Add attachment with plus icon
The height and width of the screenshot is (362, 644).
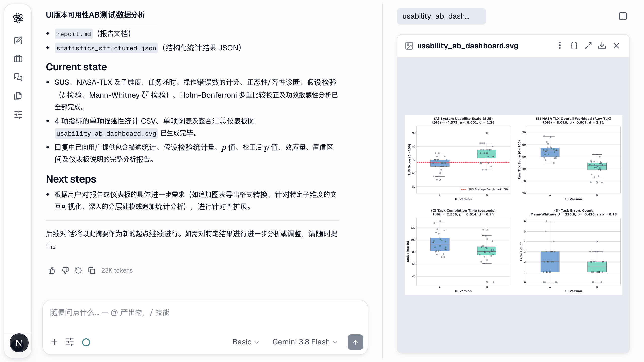click(x=54, y=342)
